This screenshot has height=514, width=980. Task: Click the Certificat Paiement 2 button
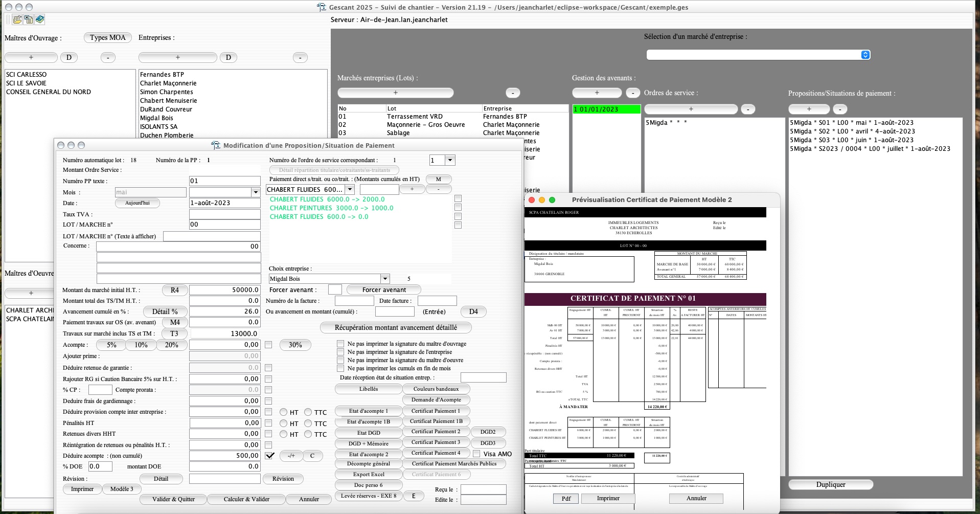(436, 432)
